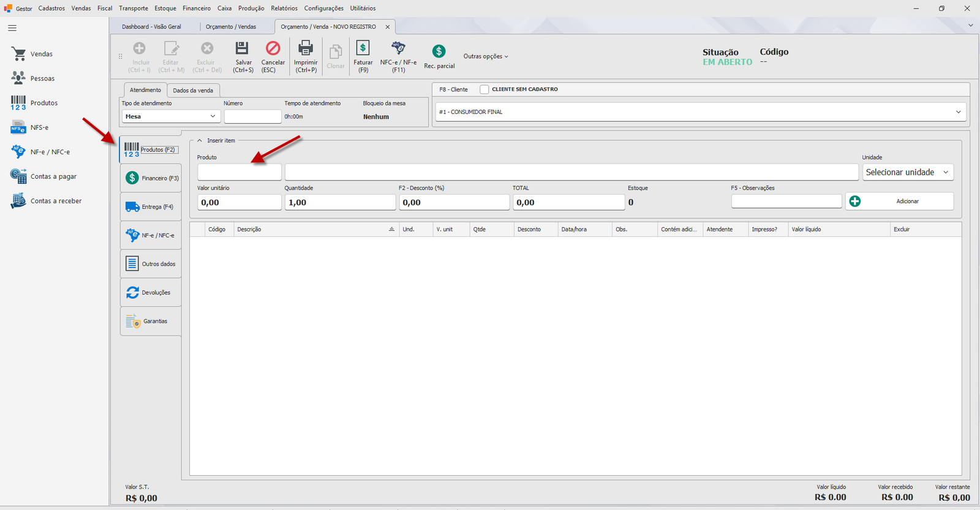
Task: Open Pessoas in the left sidebar
Action: pyautogui.click(x=33, y=78)
